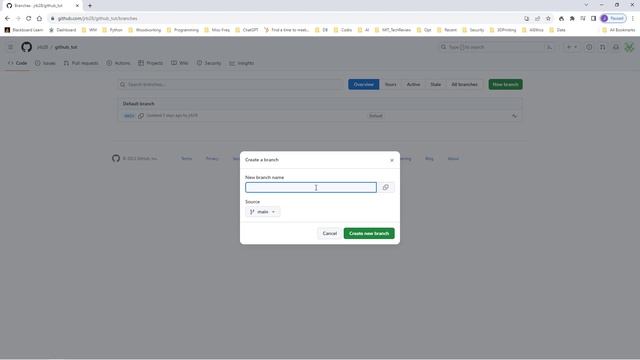
Task: Open the Source branch dropdown showing main
Action: (263, 212)
